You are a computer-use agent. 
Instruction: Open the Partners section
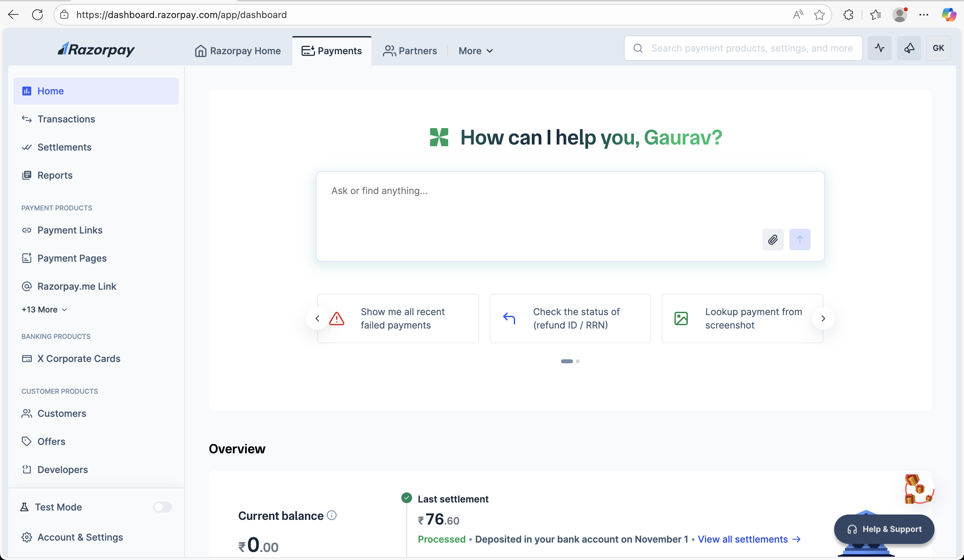coord(410,51)
